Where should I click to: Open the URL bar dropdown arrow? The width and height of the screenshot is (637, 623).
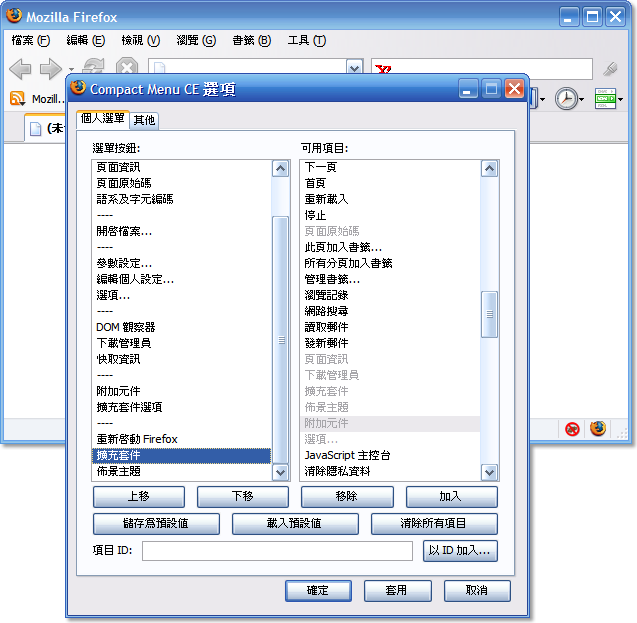click(x=354, y=68)
